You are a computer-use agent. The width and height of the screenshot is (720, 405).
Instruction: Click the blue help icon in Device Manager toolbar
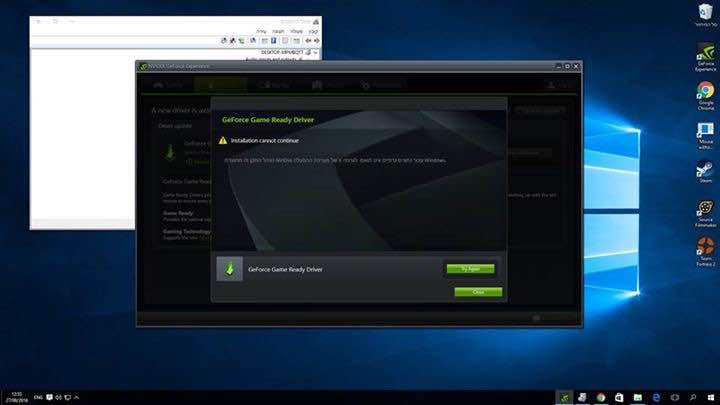[x=274, y=41]
